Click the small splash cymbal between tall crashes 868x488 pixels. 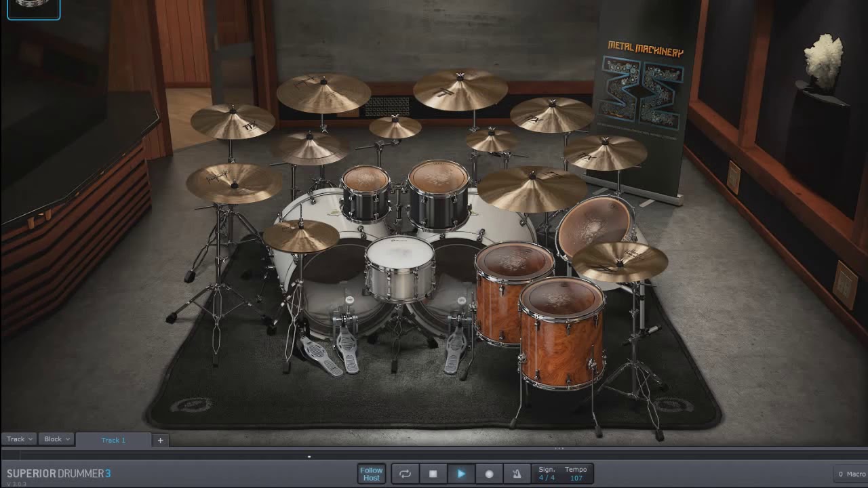395,127
